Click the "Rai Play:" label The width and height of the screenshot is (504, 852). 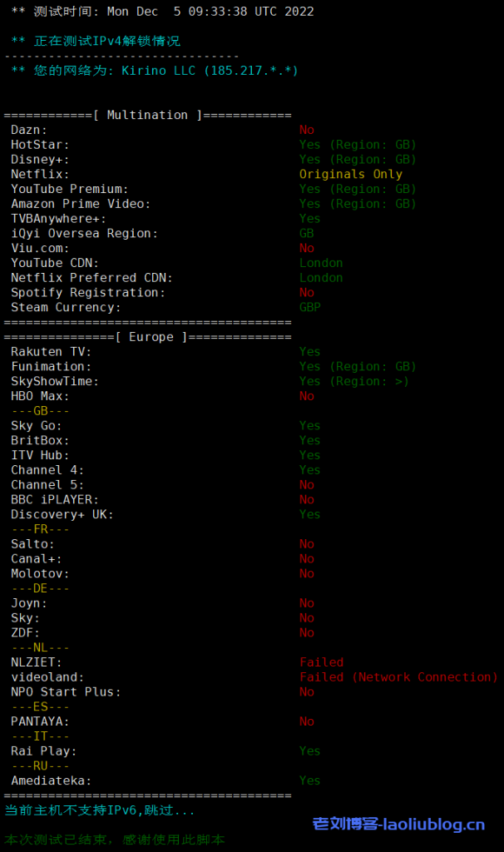[44, 750]
